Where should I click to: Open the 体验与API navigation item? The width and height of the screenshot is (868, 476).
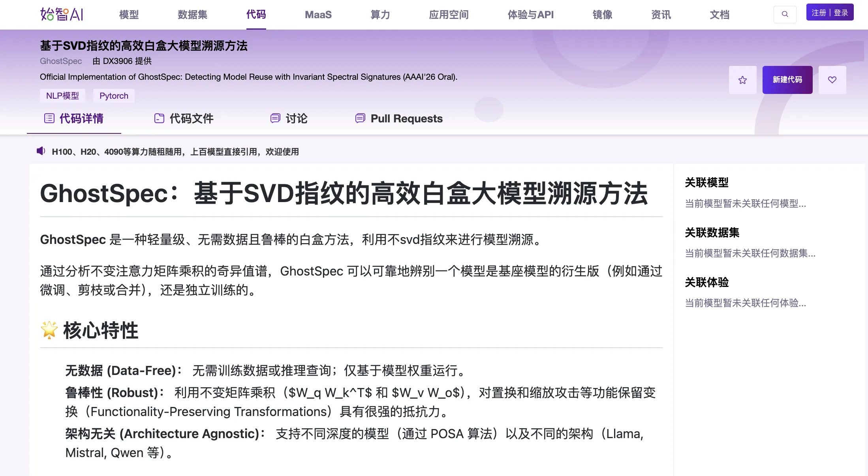530,15
